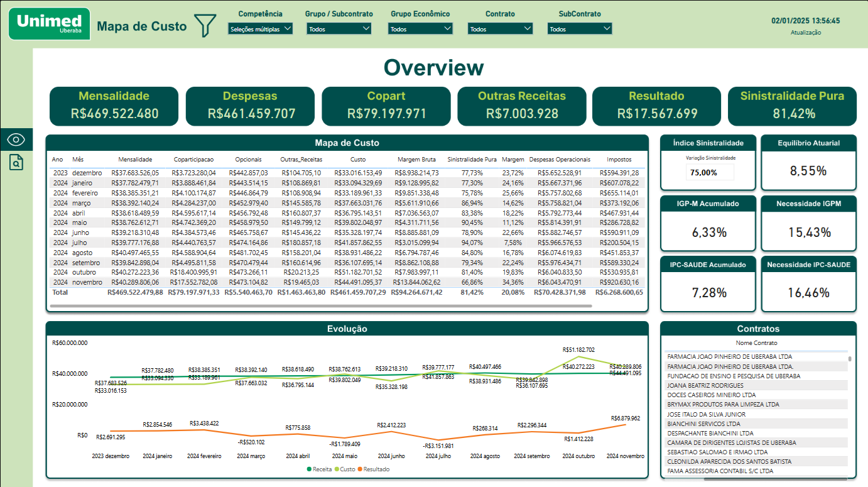Click the Variação Sinistralidade 75,00% input

coord(710,172)
